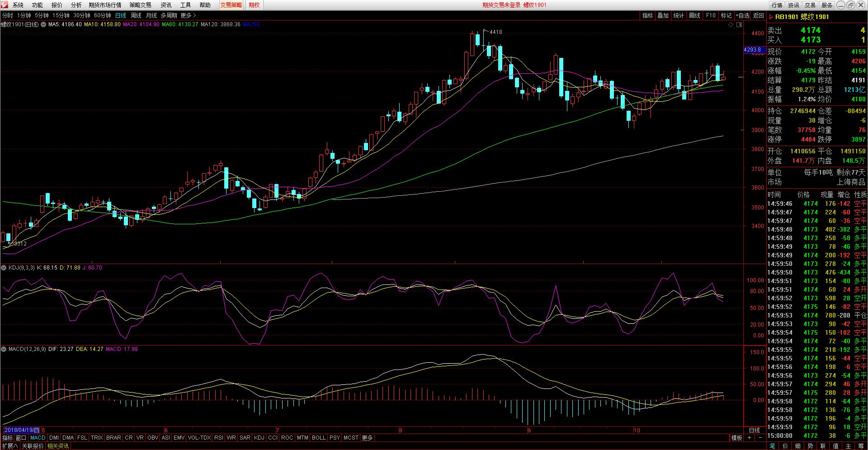The width and height of the screenshot is (868, 450).
Task: Open the 帮助 menu
Action: [x=205, y=5]
